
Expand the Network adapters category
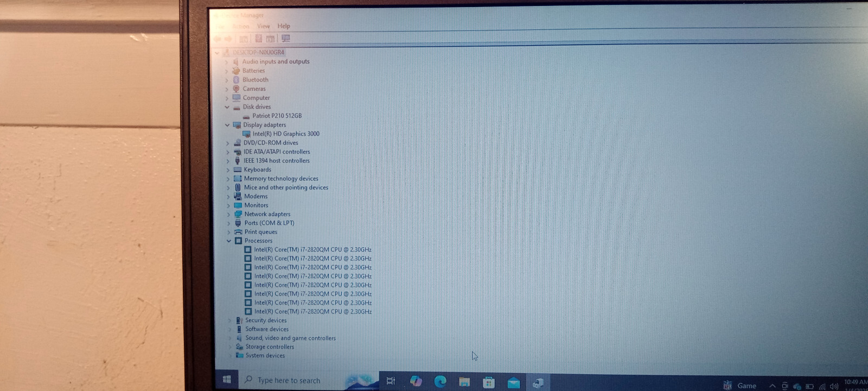[x=228, y=214]
